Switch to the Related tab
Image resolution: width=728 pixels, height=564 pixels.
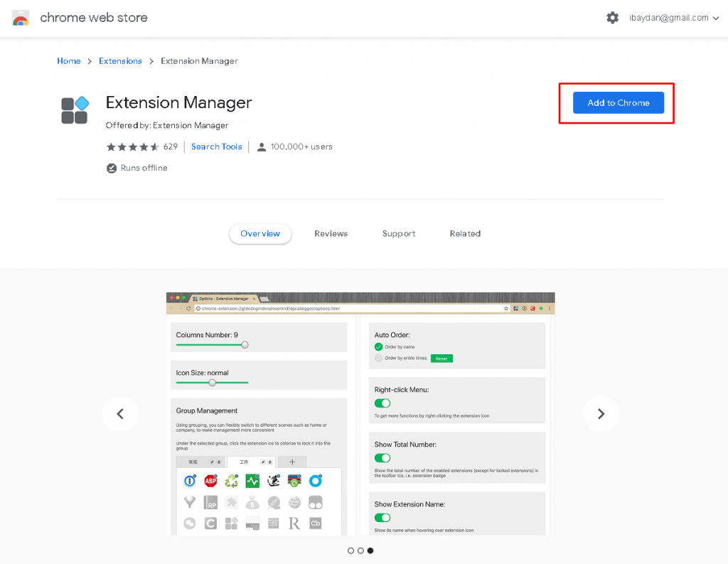point(465,234)
